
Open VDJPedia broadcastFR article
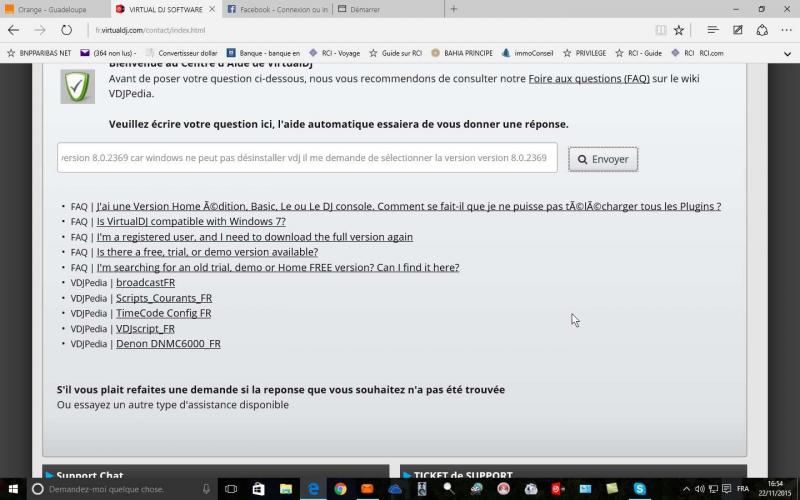click(145, 283)
